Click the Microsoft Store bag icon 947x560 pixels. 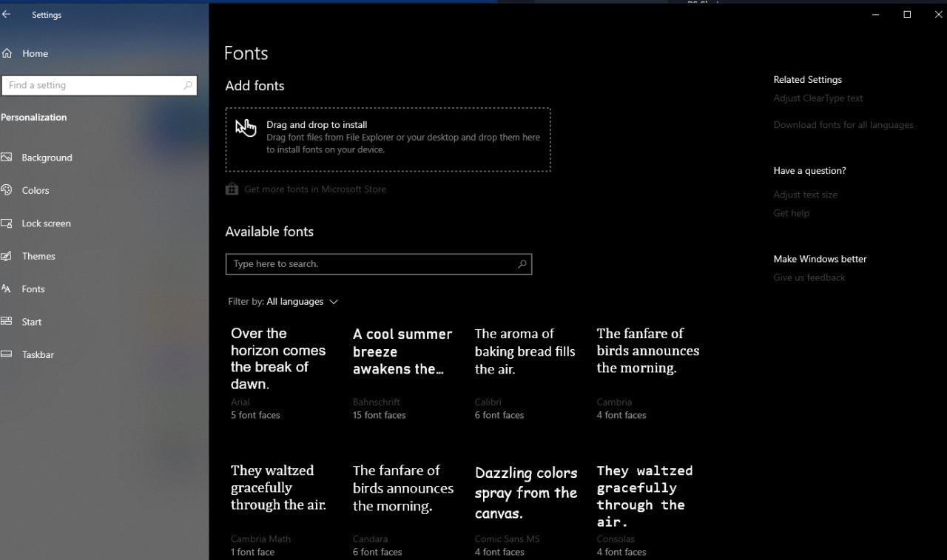232,189
